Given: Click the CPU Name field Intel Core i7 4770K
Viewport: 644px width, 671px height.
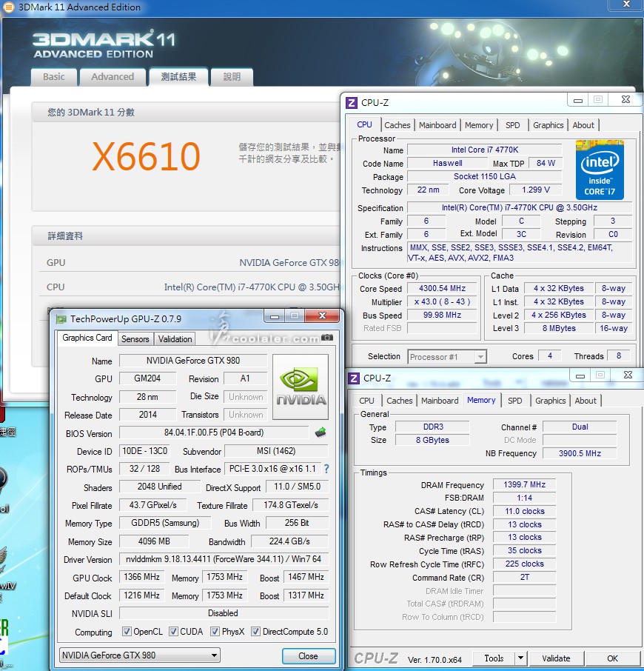Looking at the screenshot, I should click(485, 150).
